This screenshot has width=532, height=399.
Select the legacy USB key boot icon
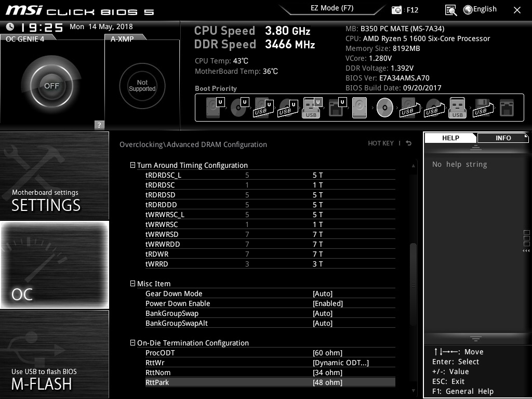click(x=457, y=108)
